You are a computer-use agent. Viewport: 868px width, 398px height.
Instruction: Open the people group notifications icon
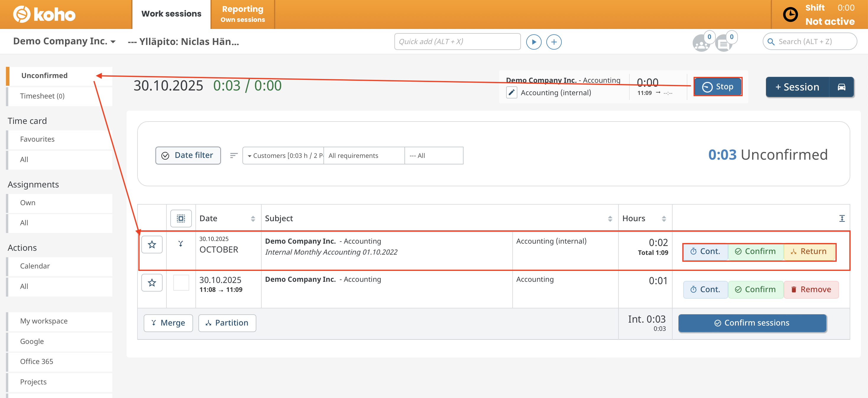[701, 43]
